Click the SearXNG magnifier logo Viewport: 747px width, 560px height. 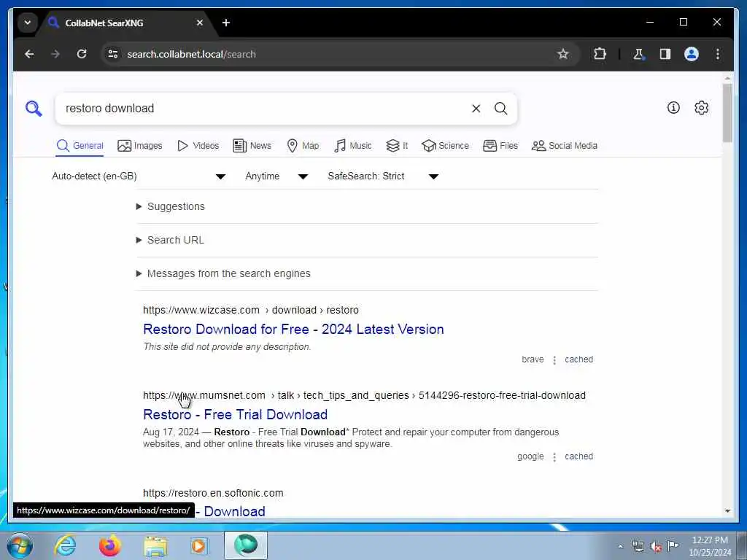tap(34, 109)
